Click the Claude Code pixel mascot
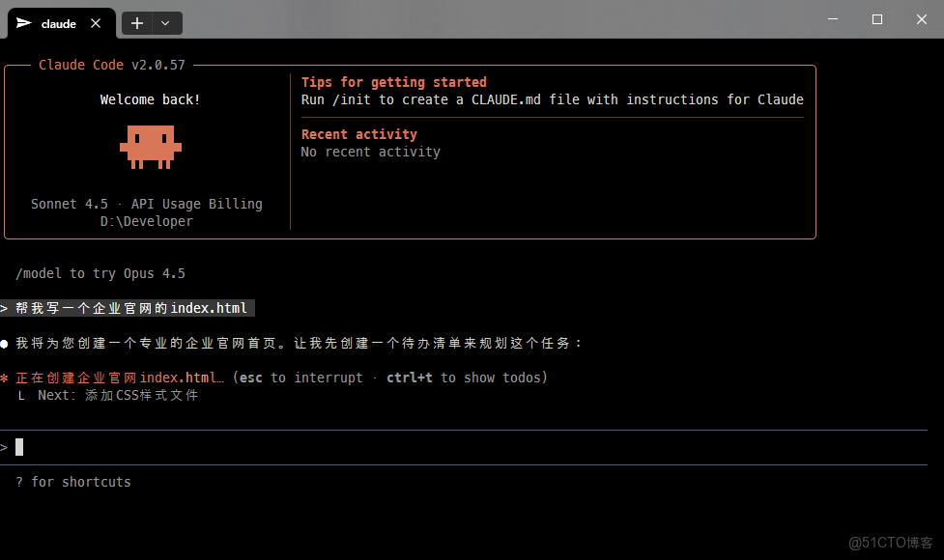This screenshot has width=944, height=560. pos(151,147)
